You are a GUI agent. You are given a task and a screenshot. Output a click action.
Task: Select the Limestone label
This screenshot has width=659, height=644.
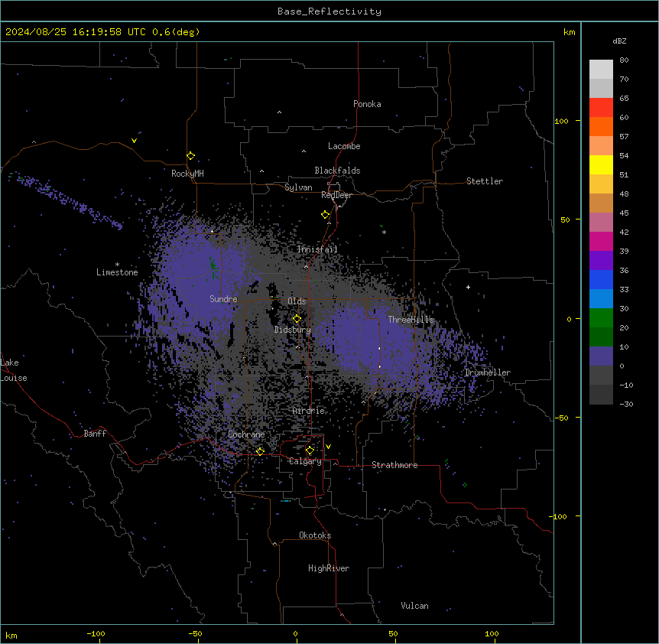[117, 272]
